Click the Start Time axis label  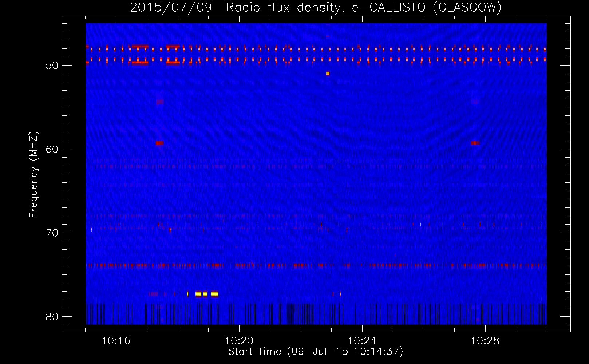click(x=316, y=352)
